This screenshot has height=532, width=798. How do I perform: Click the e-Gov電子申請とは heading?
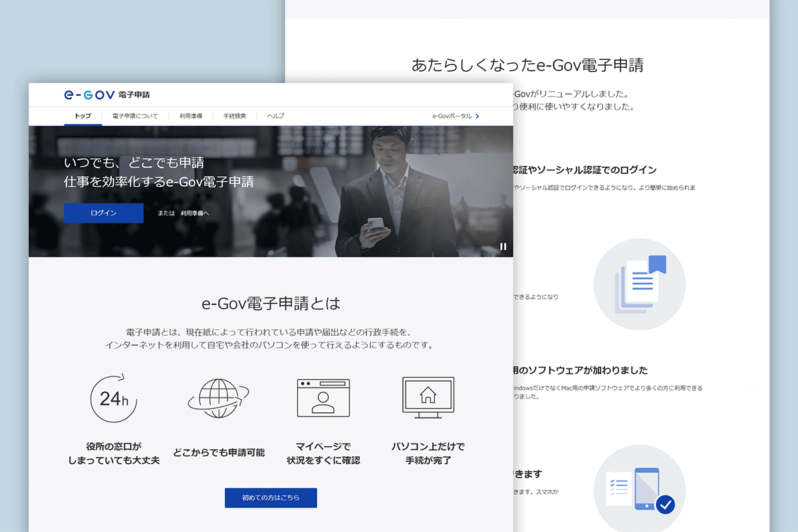coord(271,304)
